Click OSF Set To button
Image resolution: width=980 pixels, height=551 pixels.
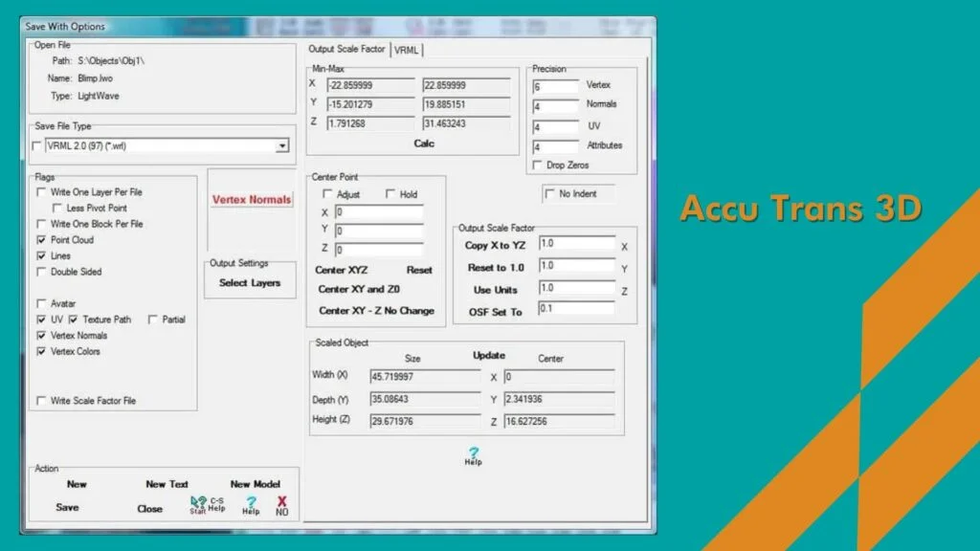tap(495, 312)
